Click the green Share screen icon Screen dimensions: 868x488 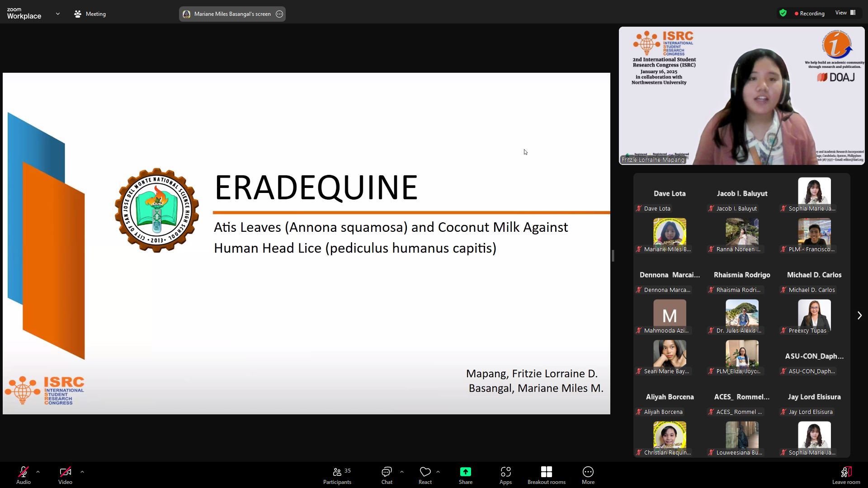point(465,472)
